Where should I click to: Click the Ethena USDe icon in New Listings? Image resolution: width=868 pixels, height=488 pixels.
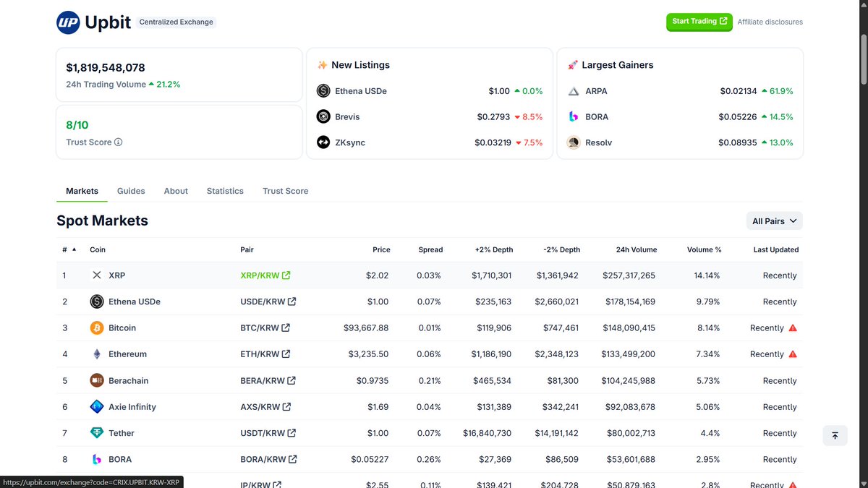click(323, 90)
